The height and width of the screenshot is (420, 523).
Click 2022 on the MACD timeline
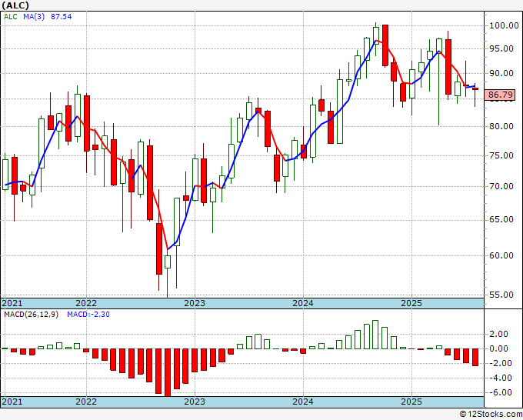pyautogui.click(x=86, y=402)
